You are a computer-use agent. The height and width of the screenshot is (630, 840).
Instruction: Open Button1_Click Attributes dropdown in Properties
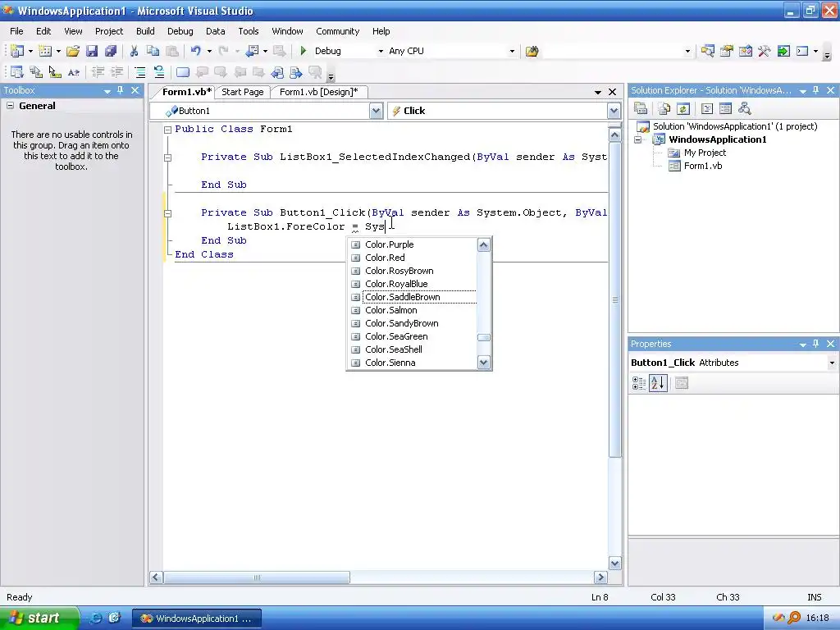click(832, 363)
